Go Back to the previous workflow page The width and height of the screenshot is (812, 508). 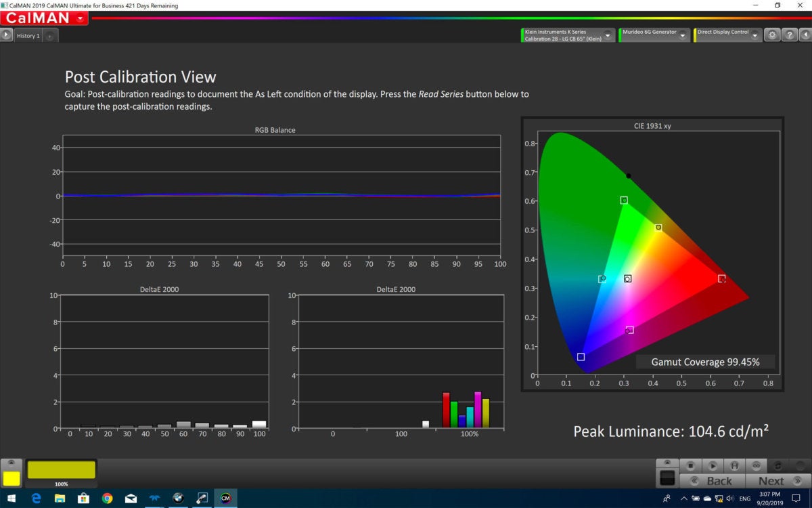[x=711, y=480]
